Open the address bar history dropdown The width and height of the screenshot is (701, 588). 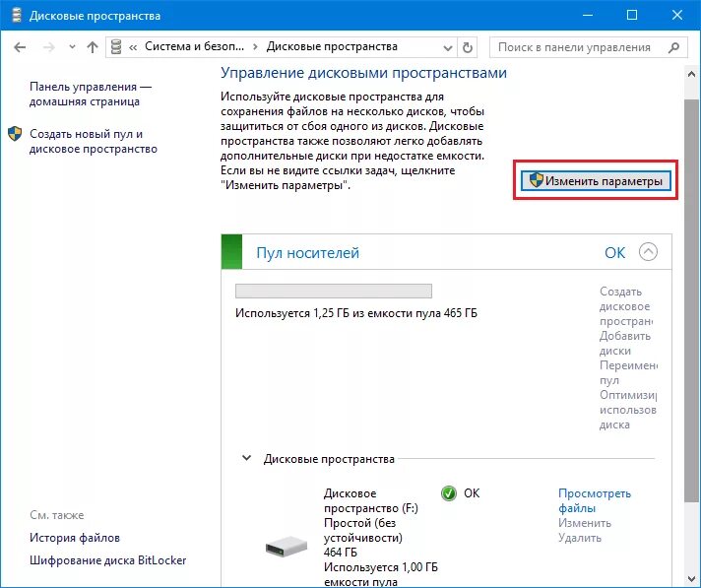[448, 47]
